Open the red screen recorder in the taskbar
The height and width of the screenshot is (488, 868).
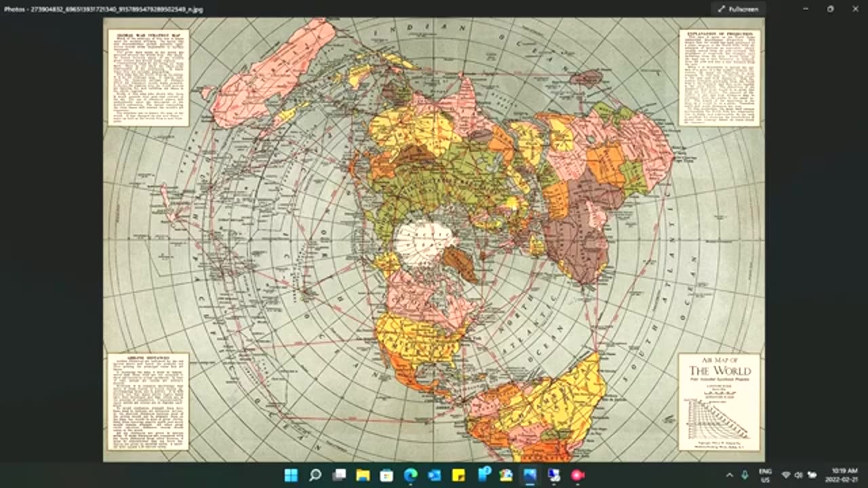pyautogui.click(x=578, y=475)
